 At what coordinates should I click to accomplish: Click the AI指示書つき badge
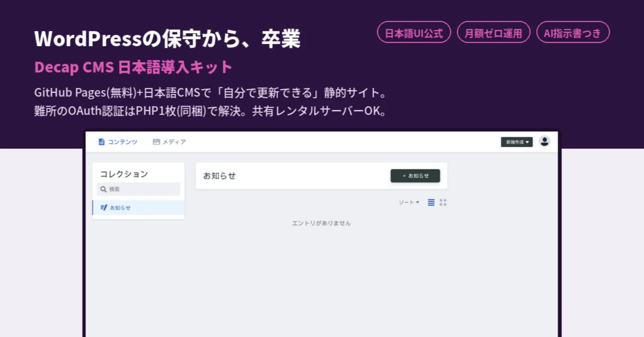(x=573, y=32)
